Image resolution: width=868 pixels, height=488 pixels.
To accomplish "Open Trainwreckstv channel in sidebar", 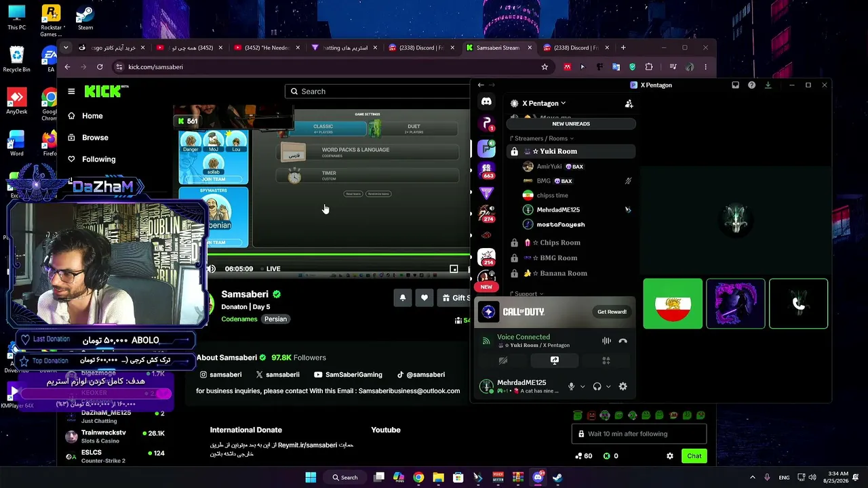I will (115, 436).
